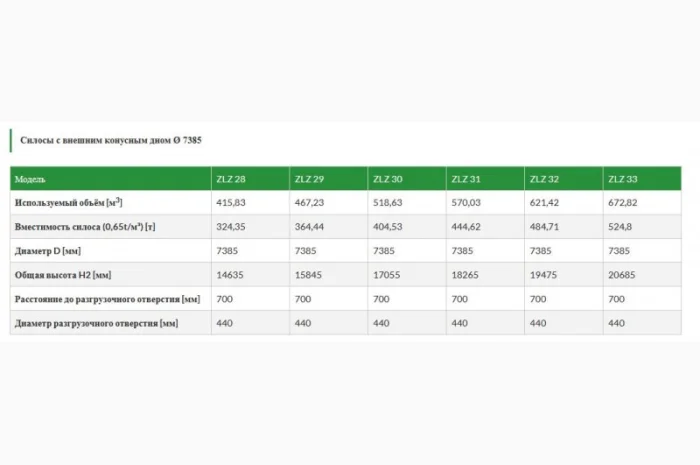Image resolution: width=700 pixels, height=465 pixels.
Task: Click the 'Общая высота H2' row label
Action: 63,275
